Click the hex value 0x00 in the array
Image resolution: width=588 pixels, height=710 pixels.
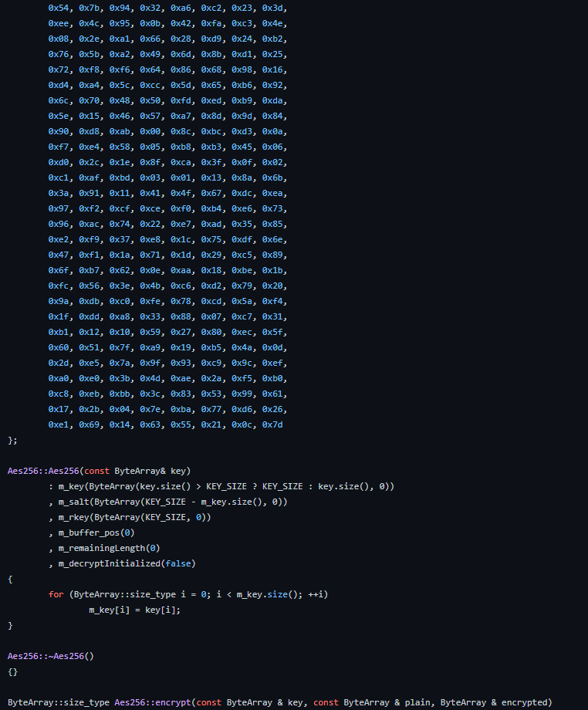150,131
